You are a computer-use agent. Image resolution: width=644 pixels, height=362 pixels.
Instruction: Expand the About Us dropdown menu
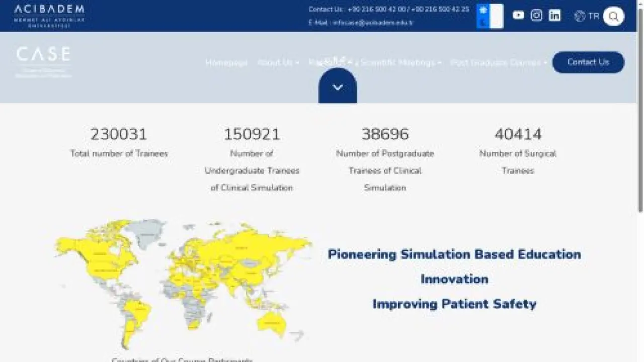pyautogui.click(x=278, y=63)
